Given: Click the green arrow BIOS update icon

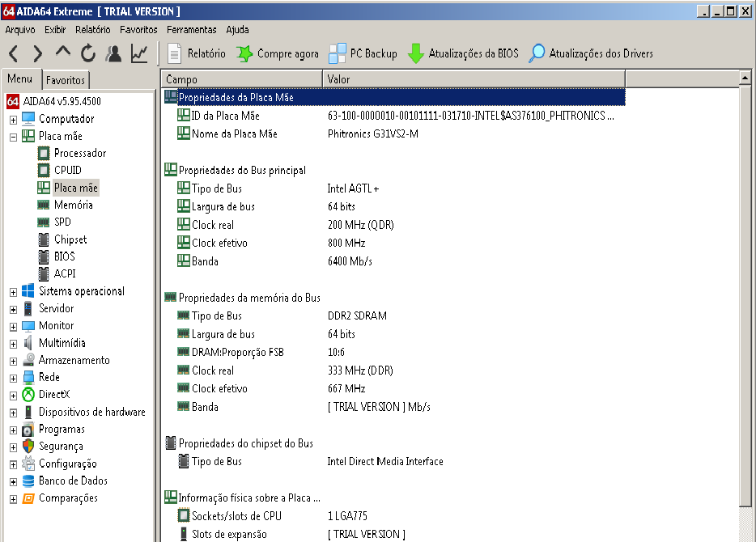Looking at the screenshot, I should [x=415, y=53].
